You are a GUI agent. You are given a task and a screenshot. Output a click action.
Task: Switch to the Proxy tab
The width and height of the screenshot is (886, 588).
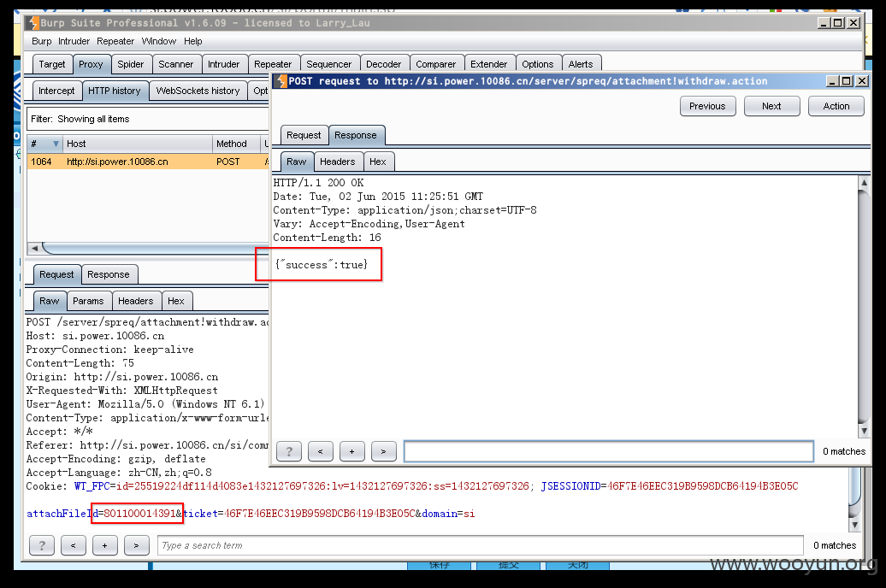coord(91,64)
